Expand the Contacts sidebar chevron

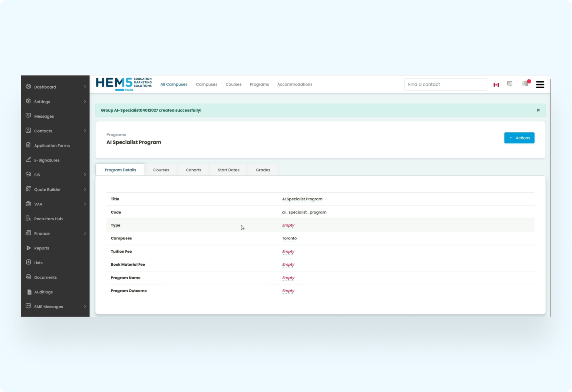tap(85, 131)
